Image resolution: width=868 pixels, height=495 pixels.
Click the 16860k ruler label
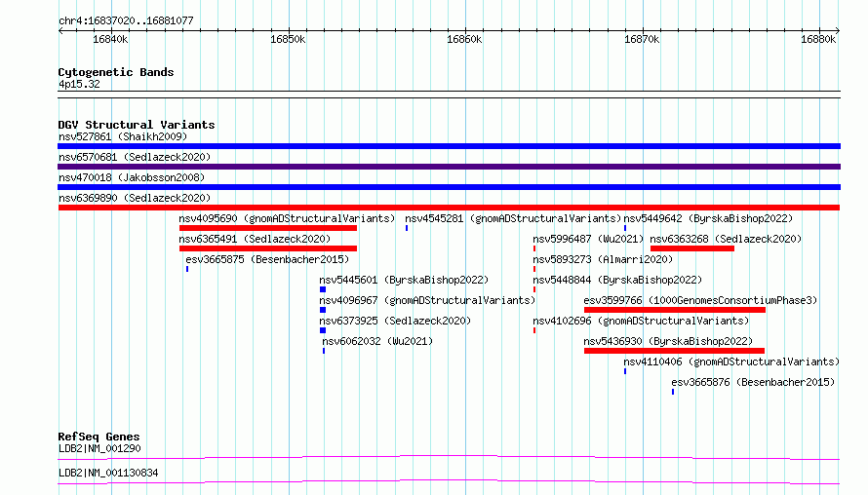(x=464, y=39)
